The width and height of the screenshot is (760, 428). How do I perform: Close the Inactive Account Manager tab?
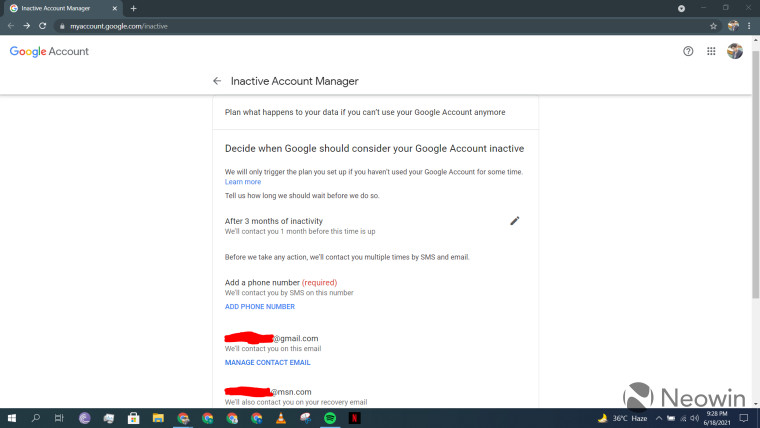pyautogui.click(x=114, y=8)
